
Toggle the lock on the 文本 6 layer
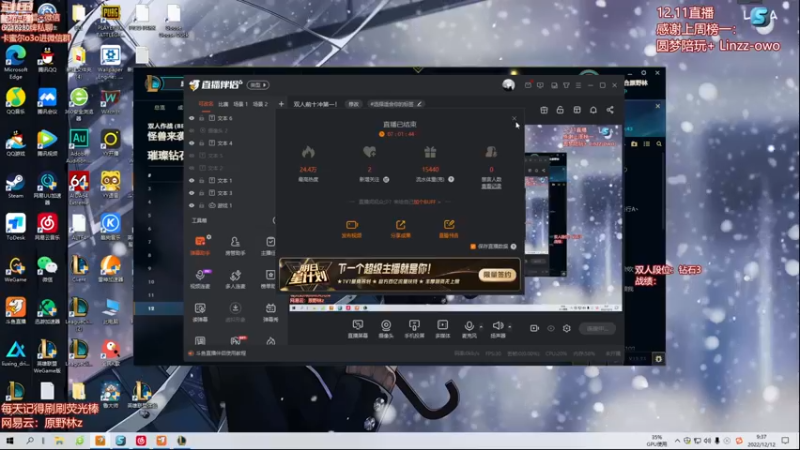pos(202,118)
